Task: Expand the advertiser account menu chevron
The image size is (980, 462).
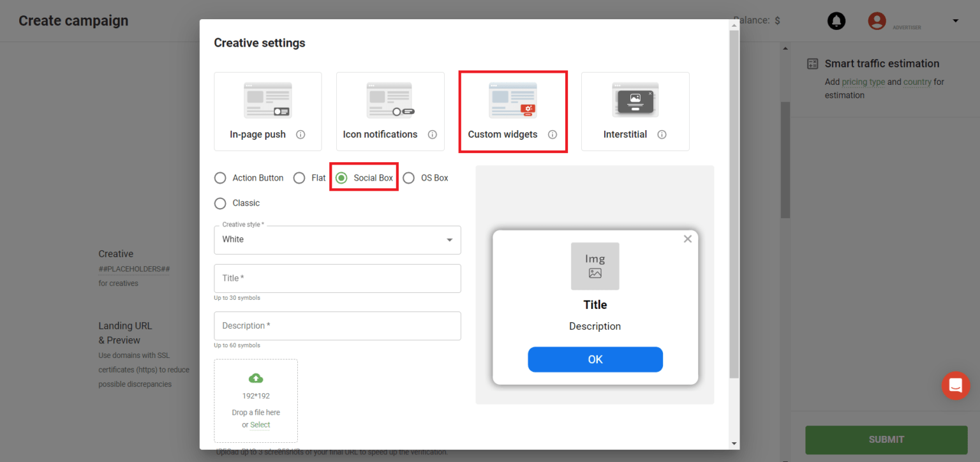Action: coord(956,20)
